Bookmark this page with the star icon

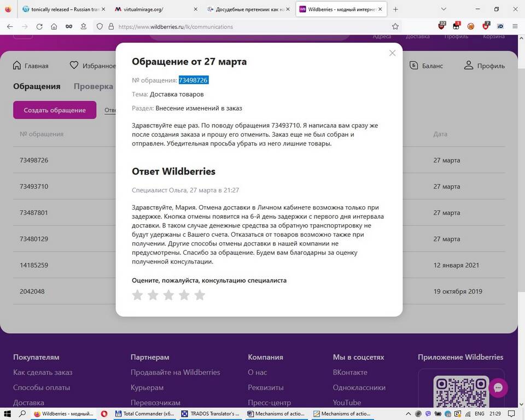tap(395, 26)
